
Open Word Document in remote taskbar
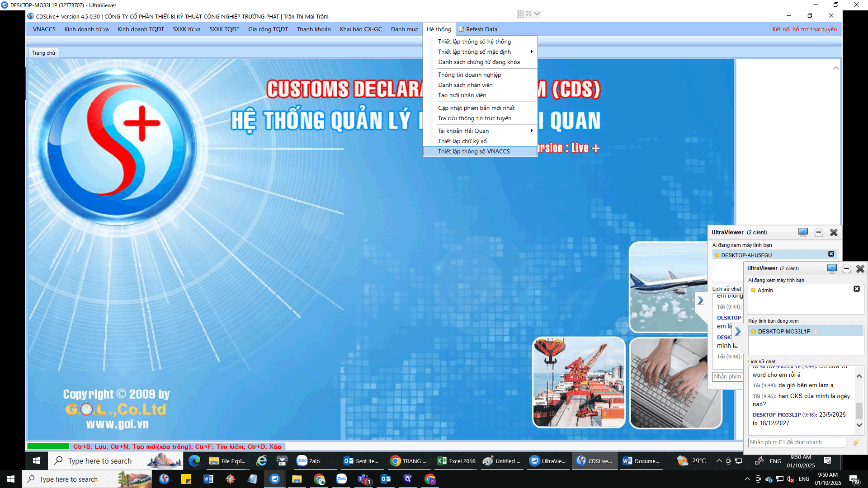641,461
